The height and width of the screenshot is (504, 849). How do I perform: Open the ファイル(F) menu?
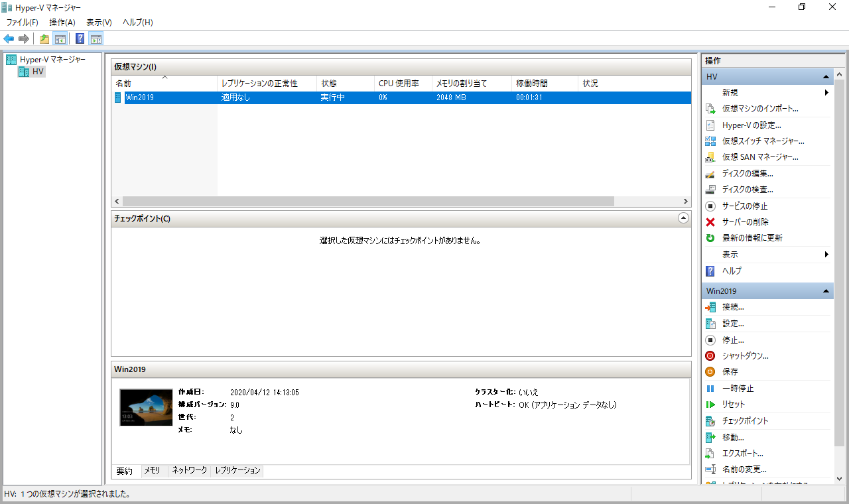[x=23, y=23]
